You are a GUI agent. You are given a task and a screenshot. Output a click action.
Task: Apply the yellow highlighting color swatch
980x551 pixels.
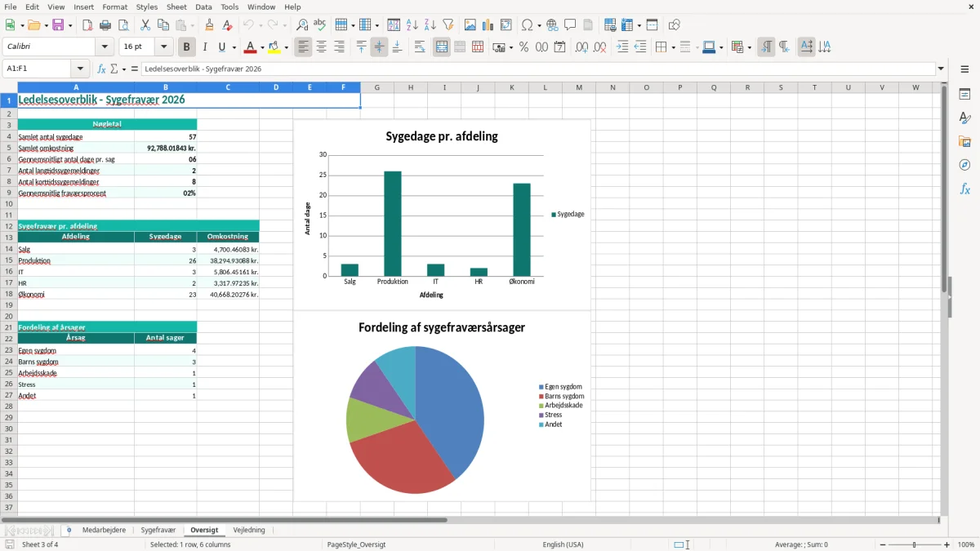tap(274, 47)
